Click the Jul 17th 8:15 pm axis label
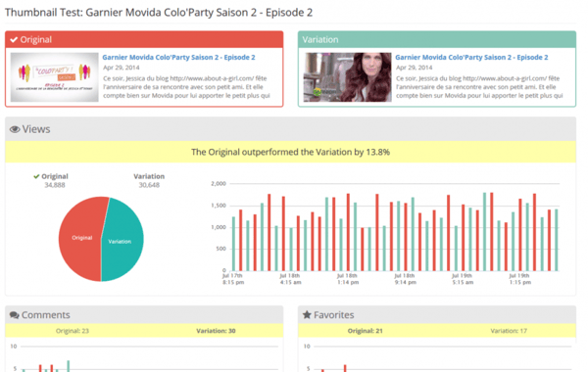This screenshot has width=588, height=372. 233,279
